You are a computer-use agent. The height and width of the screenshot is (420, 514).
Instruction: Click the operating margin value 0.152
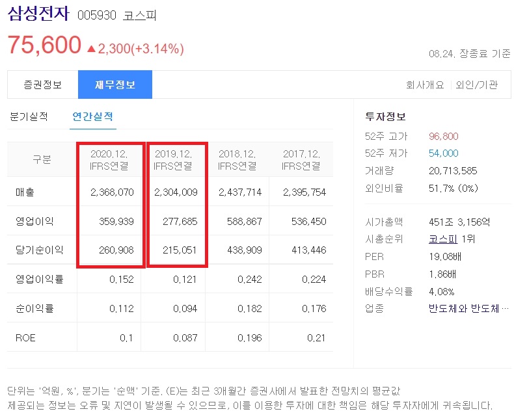pos(121,280)
